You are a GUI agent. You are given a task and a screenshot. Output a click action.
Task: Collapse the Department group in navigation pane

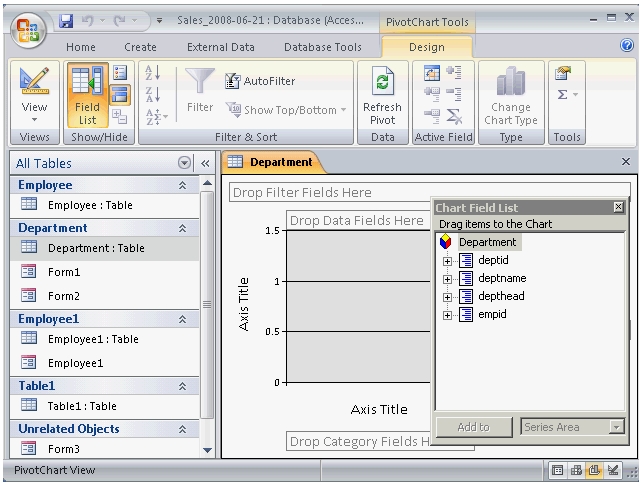(183, 228)
